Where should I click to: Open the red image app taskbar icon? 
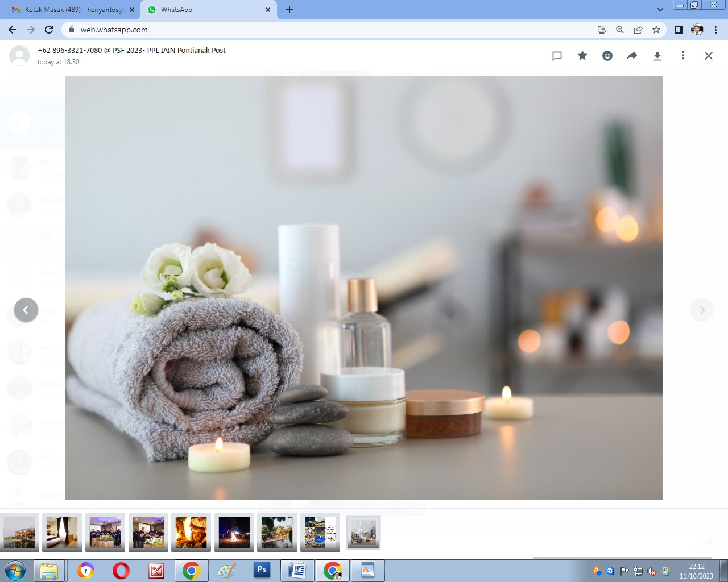coord(156,571)
